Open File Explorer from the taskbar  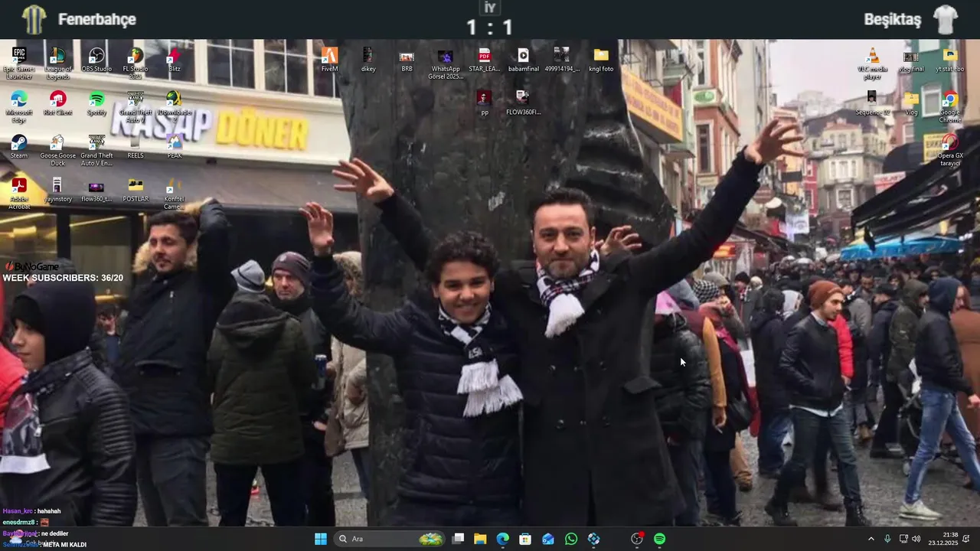(480, 539)
